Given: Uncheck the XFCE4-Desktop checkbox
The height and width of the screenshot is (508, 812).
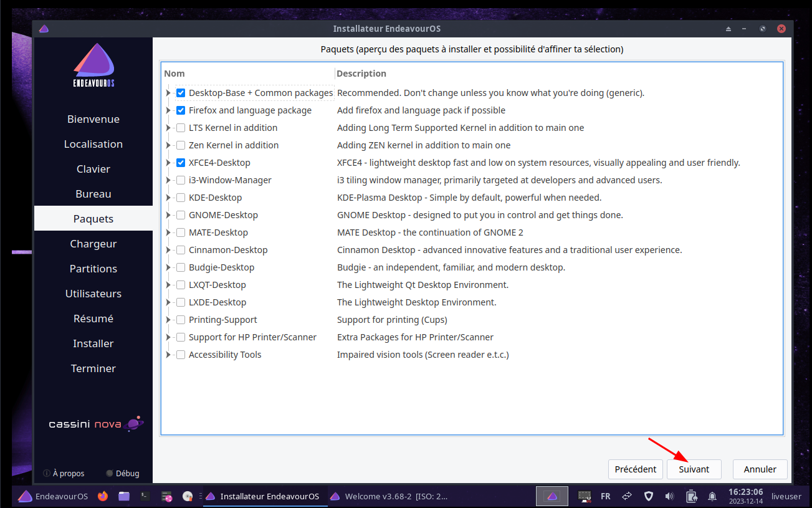Looking at the screenshot, I should 181,163.
